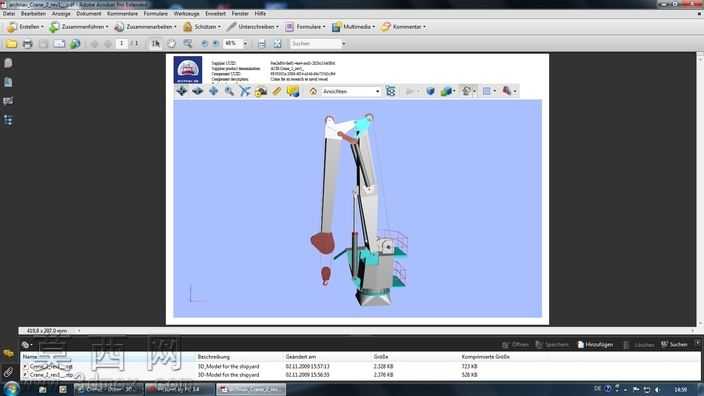704x396 pixels.
Task: Click the fit width scrolling icon
Action: (261, 44)
